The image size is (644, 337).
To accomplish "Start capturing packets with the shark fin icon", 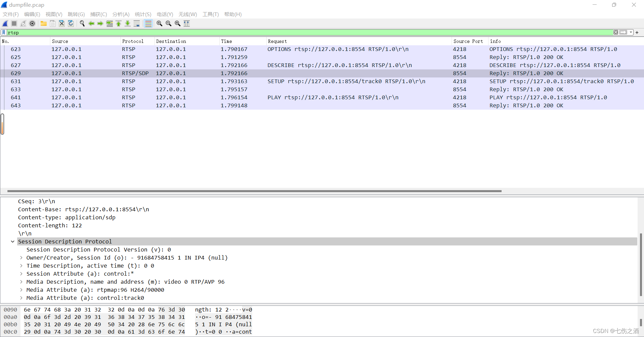I will coord(5,23).
